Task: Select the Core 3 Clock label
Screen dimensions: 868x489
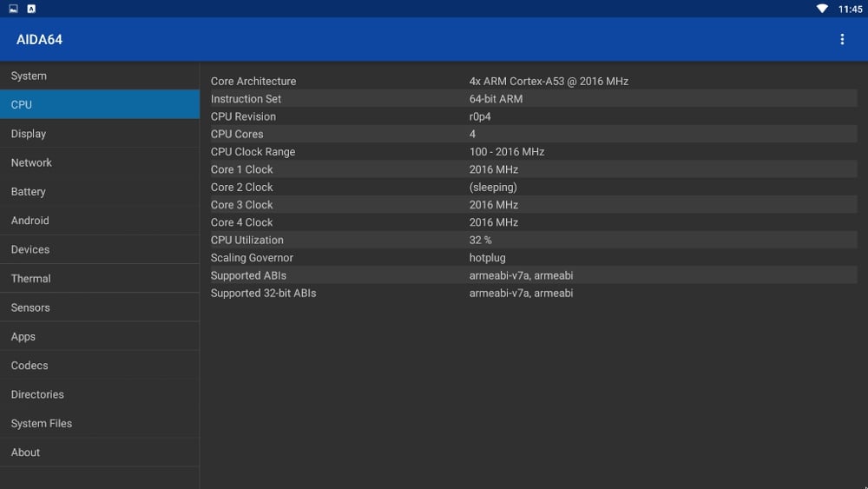Action: click(241, 205)
